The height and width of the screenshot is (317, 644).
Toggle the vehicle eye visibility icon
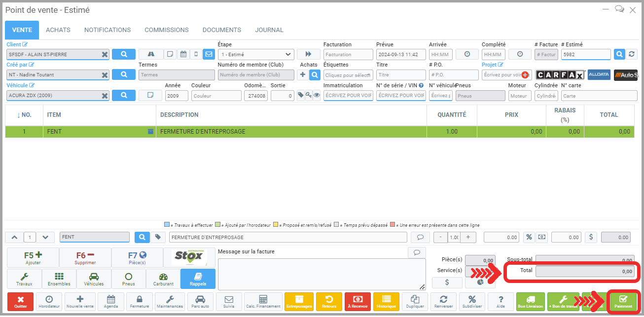317,96
